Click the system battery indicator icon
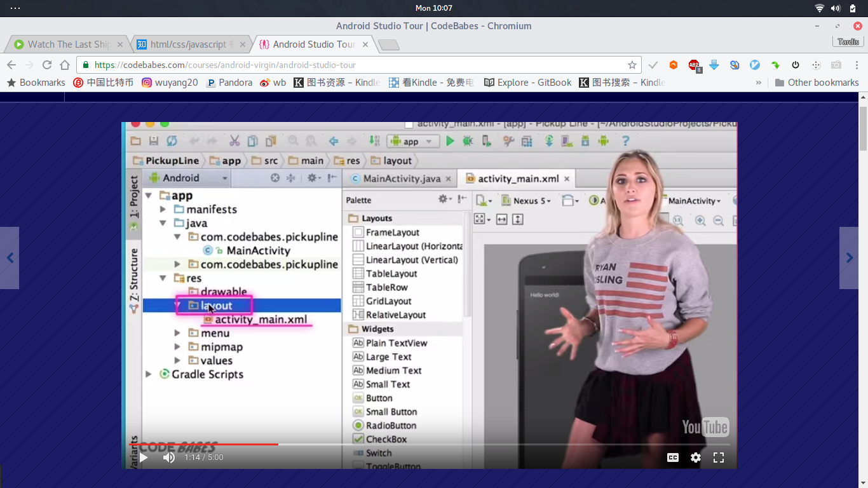Image resolution: width=868 pixels, height=488 pixels. [853, 8]
